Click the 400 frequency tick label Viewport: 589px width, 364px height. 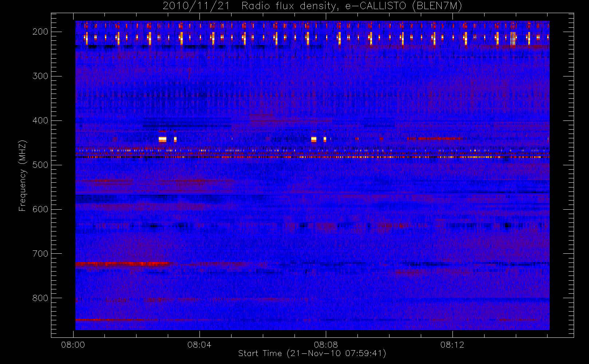40,120
